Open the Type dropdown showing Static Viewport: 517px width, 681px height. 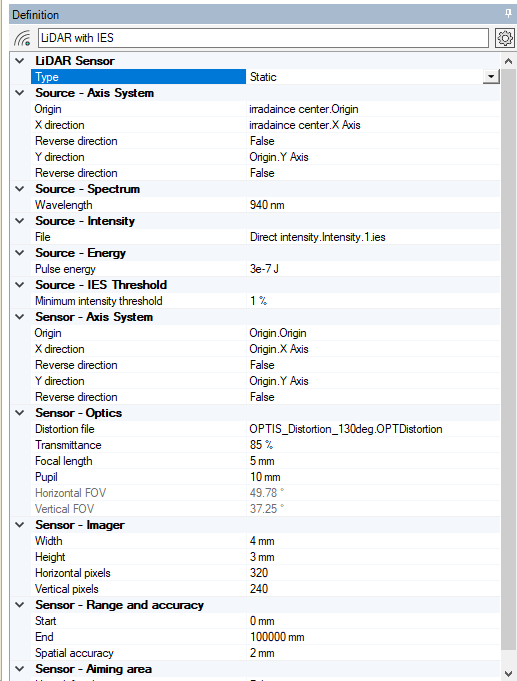[491, 77]
